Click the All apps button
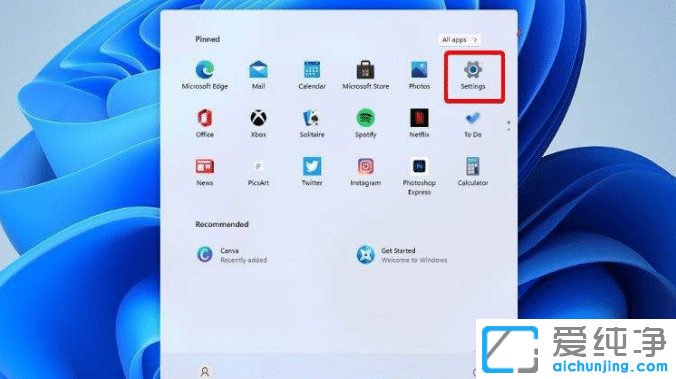 coord(460,40)
